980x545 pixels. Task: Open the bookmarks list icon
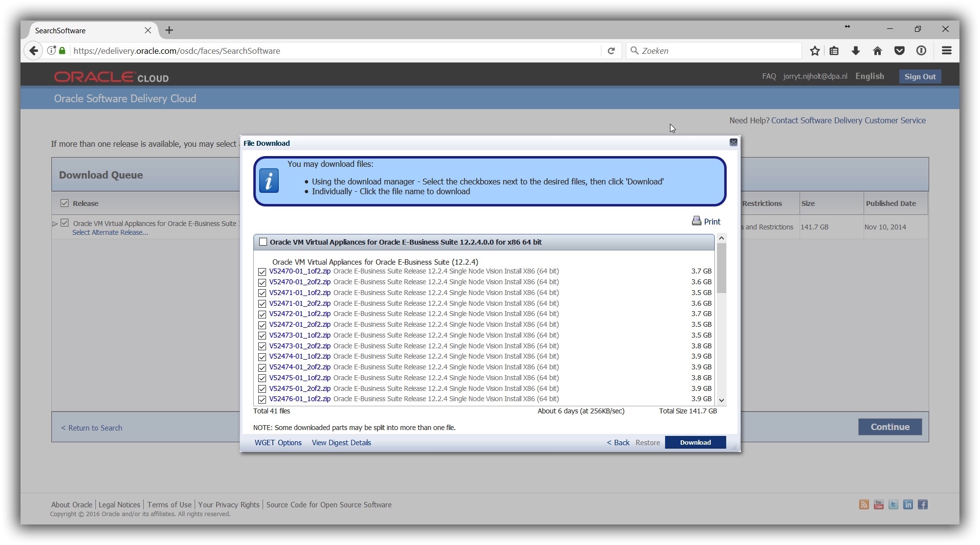[x=834, y=51]
